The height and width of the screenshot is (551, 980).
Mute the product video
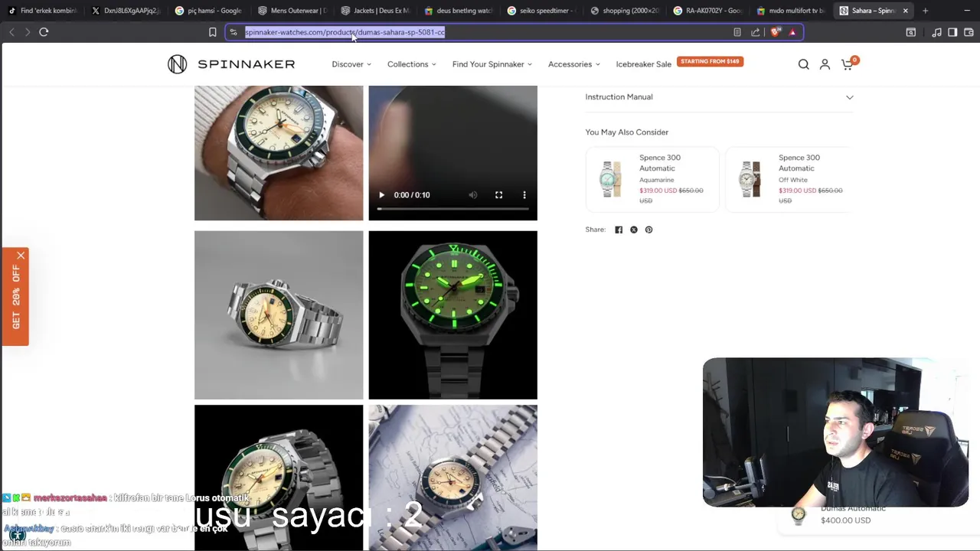click(473, 195)
